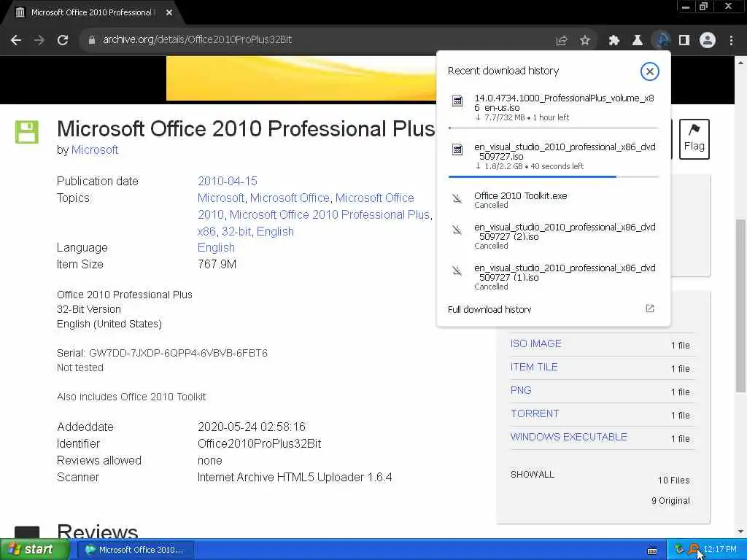Click the Office 2010 Toolkit.exe download entry
Viewport: 747px width, 560px height.
553,200
